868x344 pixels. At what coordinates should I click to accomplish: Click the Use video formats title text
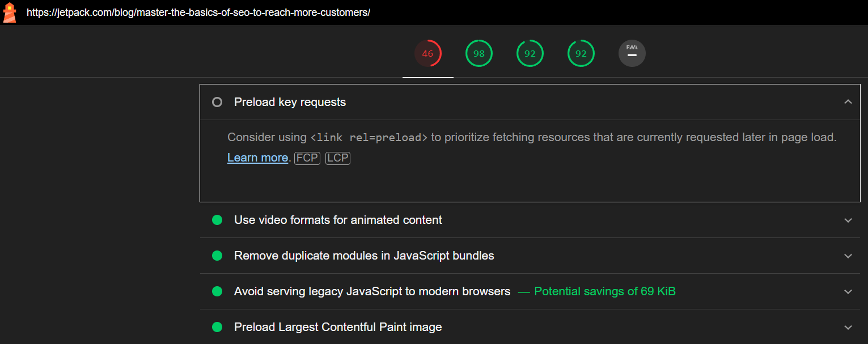click(x=338, y=220)
